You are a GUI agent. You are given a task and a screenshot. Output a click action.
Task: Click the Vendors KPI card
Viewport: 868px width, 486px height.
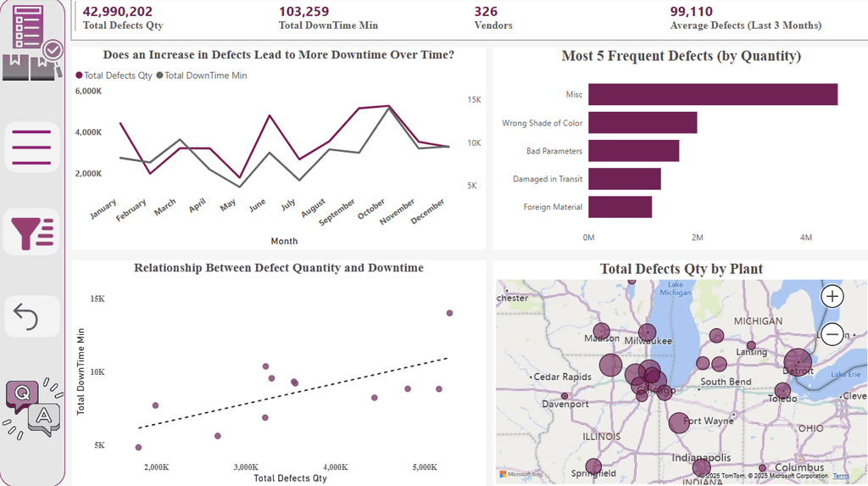(x=493, y=18)
